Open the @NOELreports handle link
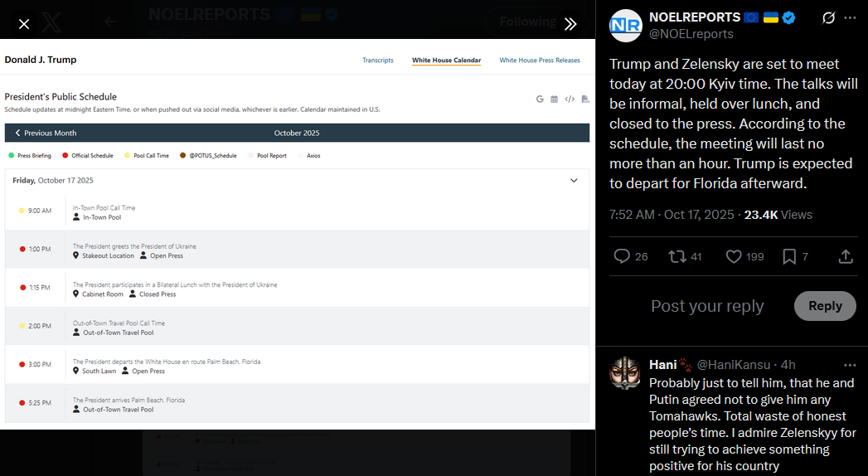Viewport: 868px width, 476px height. [x=691, y=34]
